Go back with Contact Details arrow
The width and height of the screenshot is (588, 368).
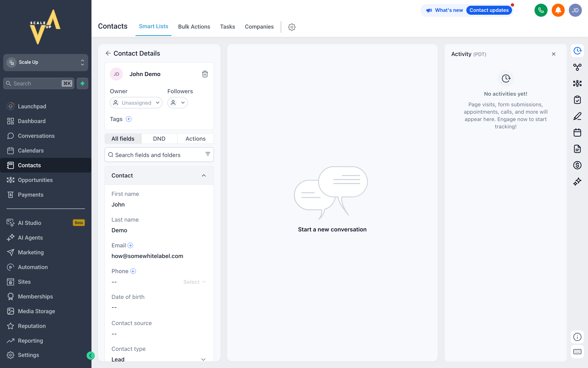pyautogui.click(x=108, y=53)
